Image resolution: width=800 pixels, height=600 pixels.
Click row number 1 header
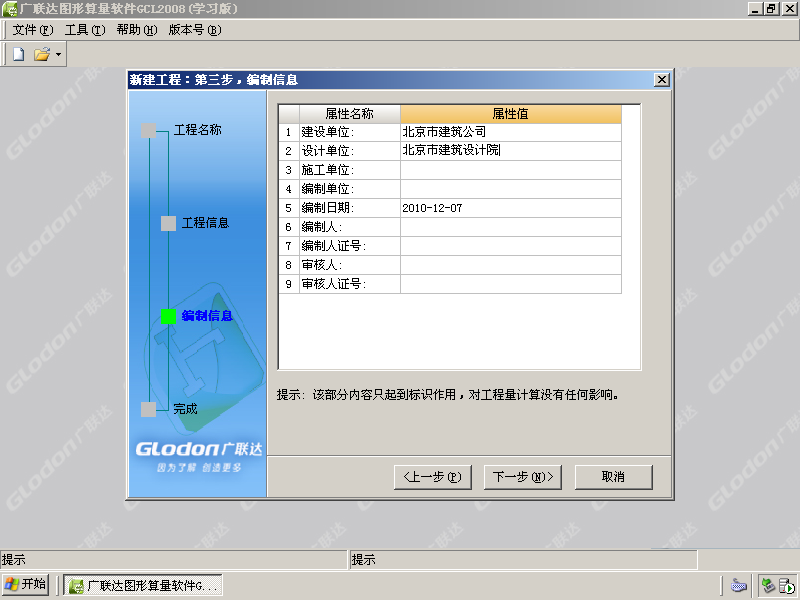pos(289,132)
